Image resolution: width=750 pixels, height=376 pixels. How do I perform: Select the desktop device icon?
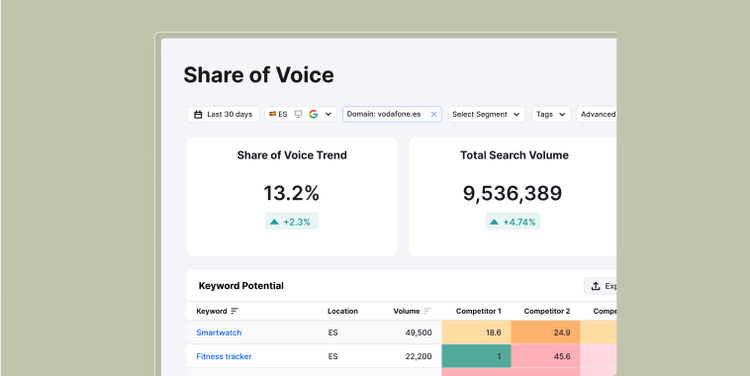(298, 114)
